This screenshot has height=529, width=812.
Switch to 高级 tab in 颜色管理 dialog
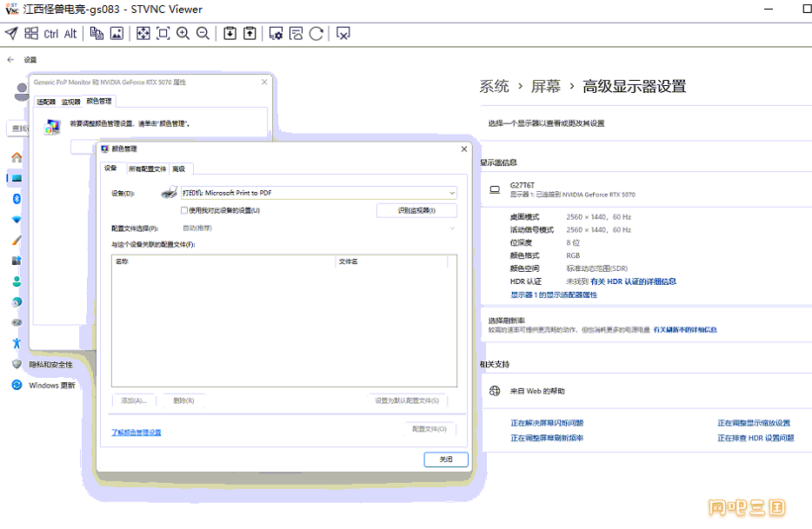click(x=179, y=169)
